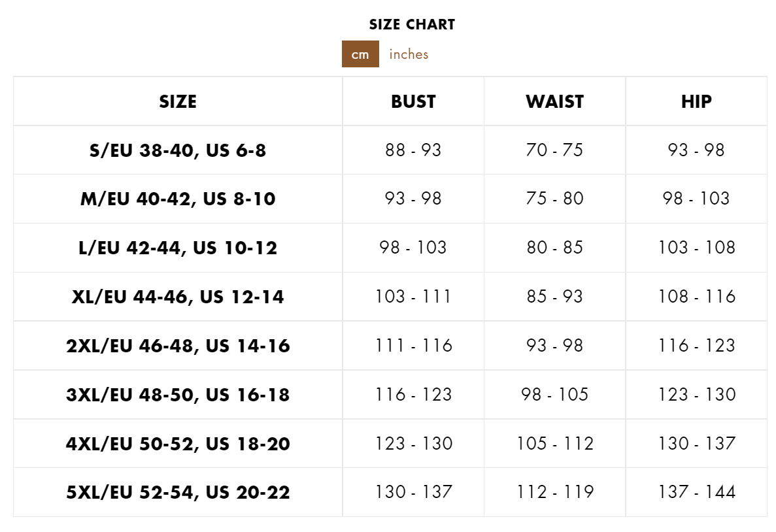Viewport: 776px width, 532px height.
Task: Click the HIP column header
Action: click(x=696, y=101)
